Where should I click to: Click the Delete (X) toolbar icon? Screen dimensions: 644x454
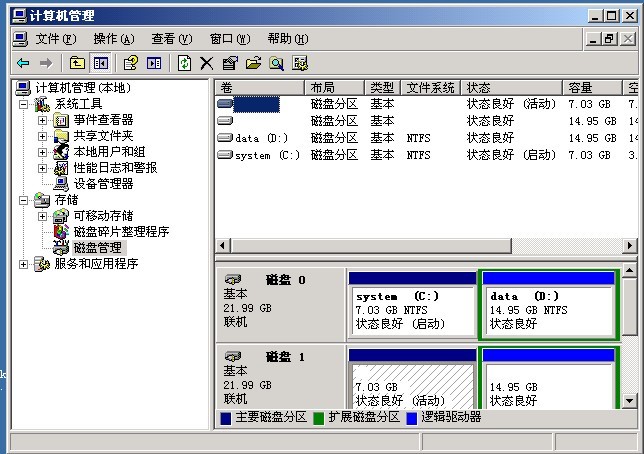click(x=207, y=63)
